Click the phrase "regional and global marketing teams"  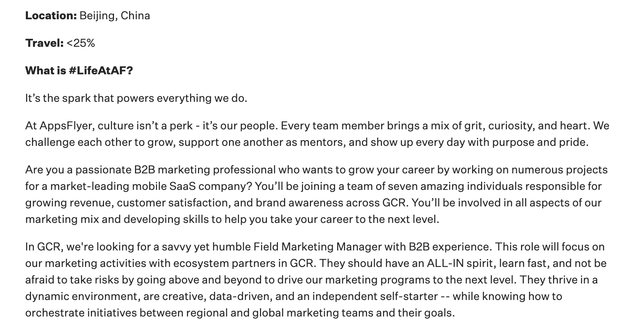coord(279,313)
